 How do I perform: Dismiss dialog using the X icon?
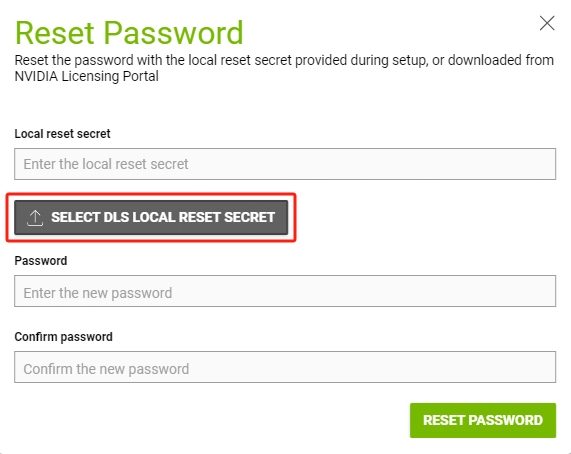547,23
